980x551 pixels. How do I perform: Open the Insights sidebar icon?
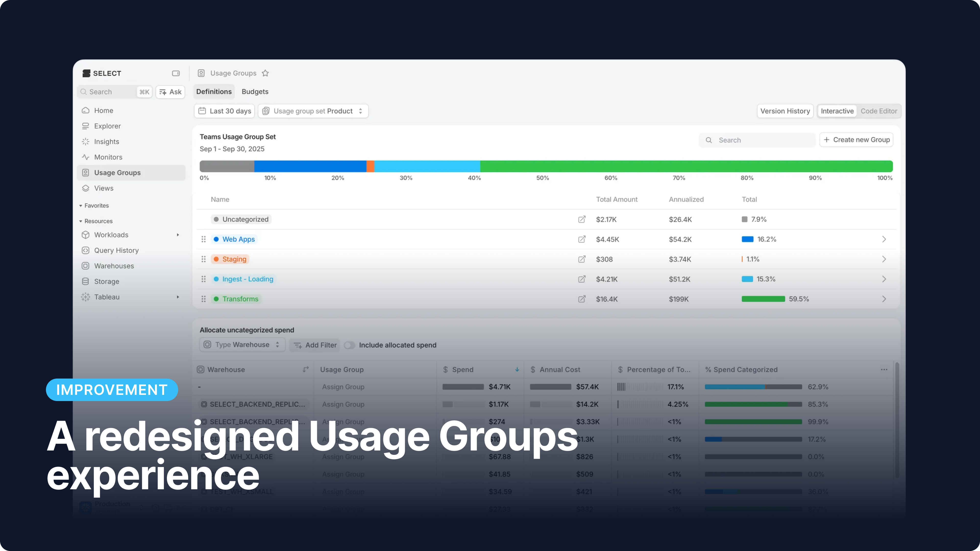[x=85, y=142]
